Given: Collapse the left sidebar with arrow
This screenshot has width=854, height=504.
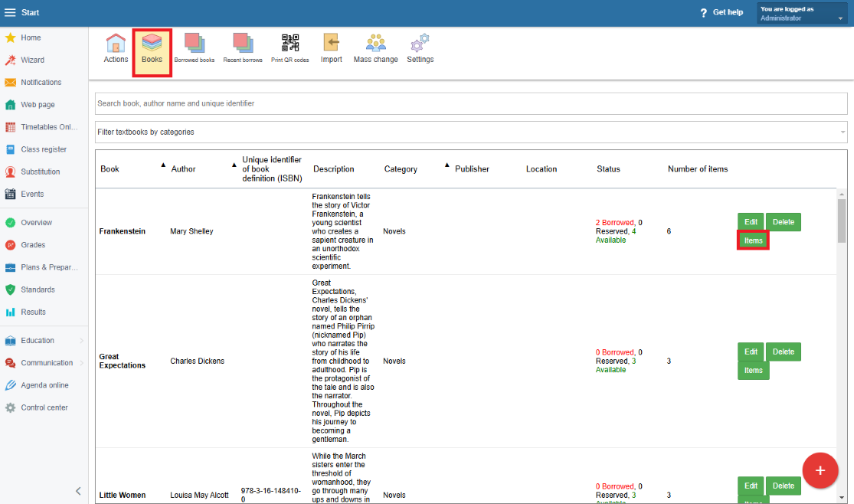Looking at the screenshot, I should coord(78,491).
